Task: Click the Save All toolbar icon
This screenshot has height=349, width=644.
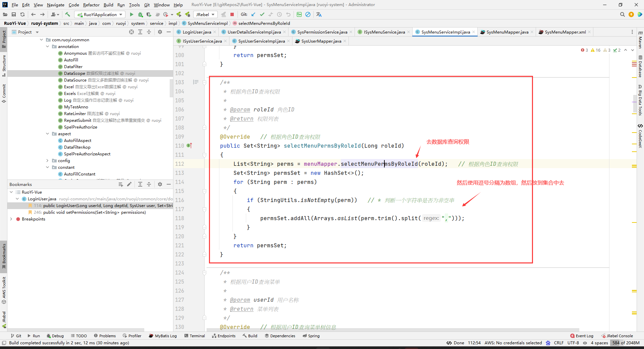Action: (14, 14)
